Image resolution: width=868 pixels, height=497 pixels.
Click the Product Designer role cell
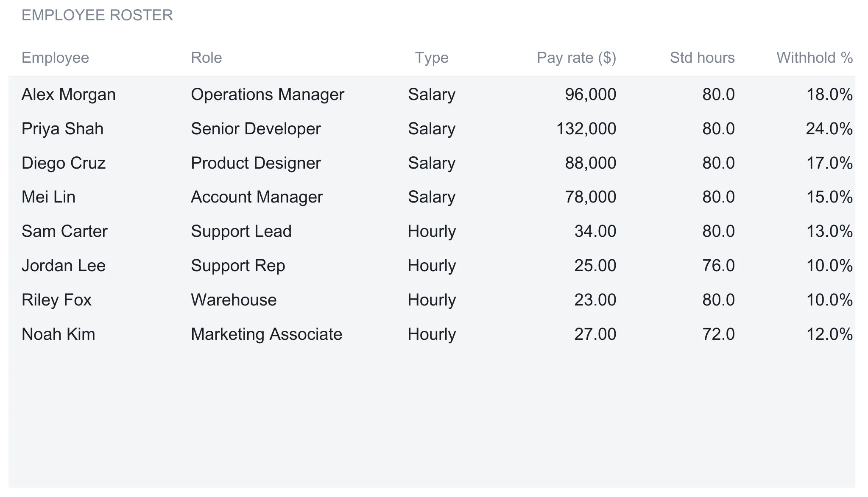(256, 163)
